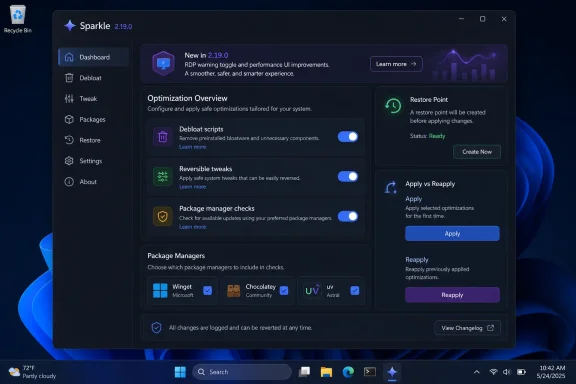Uncheck the Chocolatey checkbox
The image size is (576, 384).
coord(284,290)
